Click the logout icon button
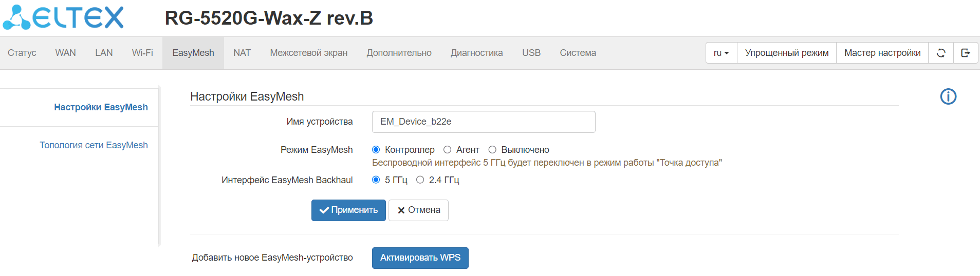The height and width of the screenshot is (276, 980). 966,53
